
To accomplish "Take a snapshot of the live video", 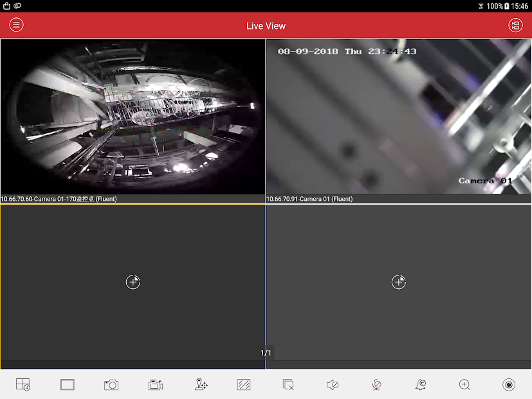I will (111, 384).
